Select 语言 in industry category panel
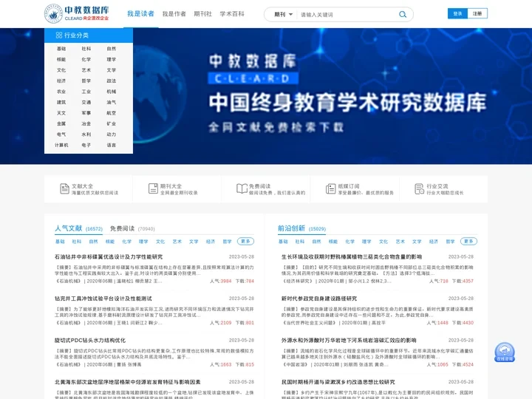The image size is (532, 399). click(112, 145)
